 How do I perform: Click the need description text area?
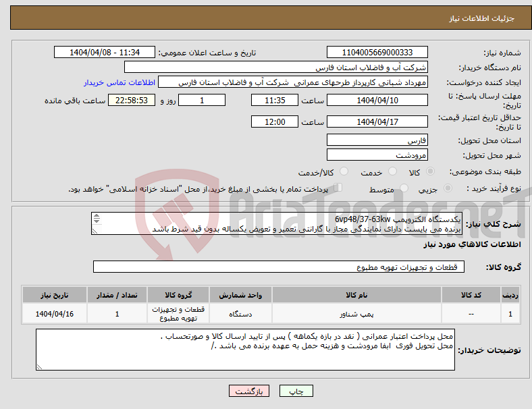click(277, 223)
